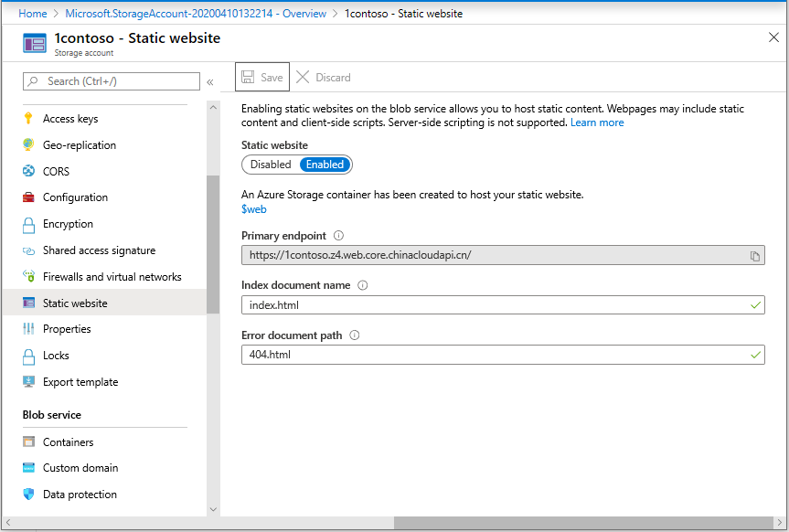This screenshot has height=532, width=789.
Task: Show the Primary endpoint info tooltip
Action: 338,235
